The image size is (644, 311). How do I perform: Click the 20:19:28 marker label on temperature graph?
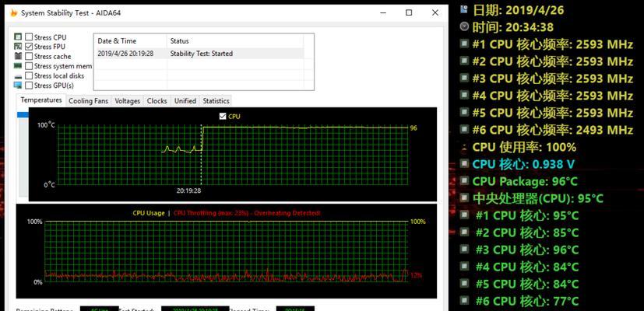click(189, 190)
